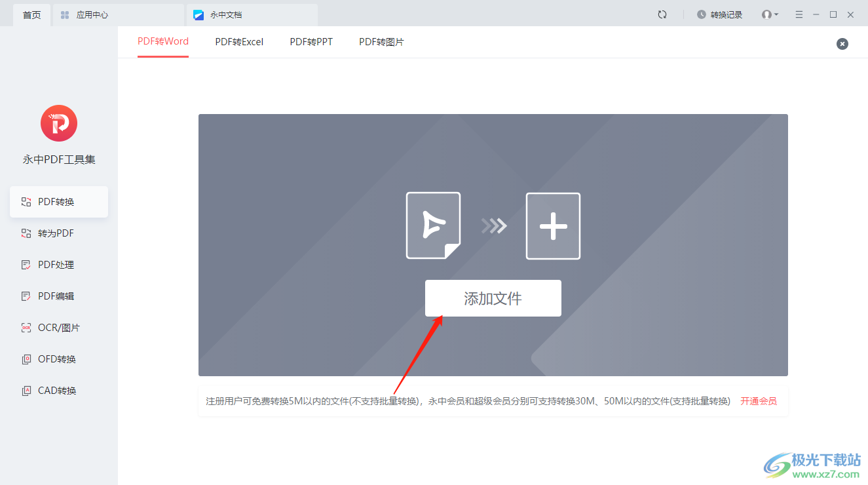Image resolution: width=868 pixels, height=485 pixels.
Task: Click the 永中PDF工具集 title text
Action: tap(59, 160)
